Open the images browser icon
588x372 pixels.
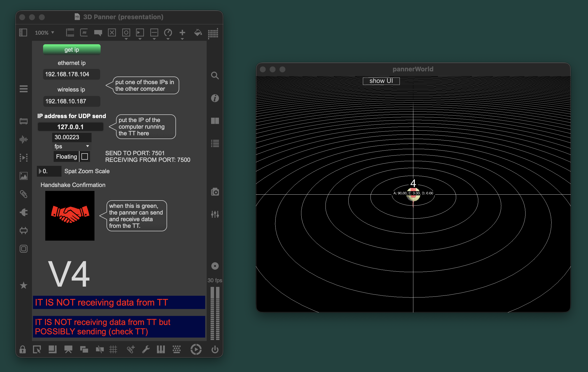[24, 176]
